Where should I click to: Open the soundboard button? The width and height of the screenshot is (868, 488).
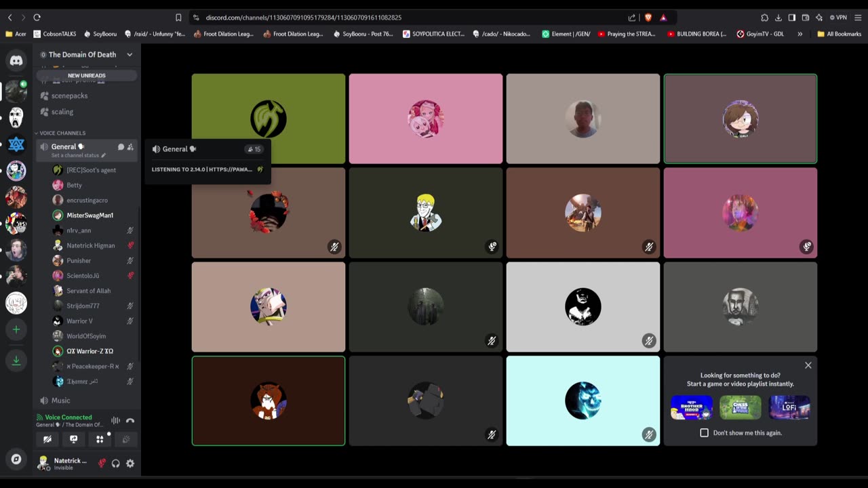pos(126,439)
